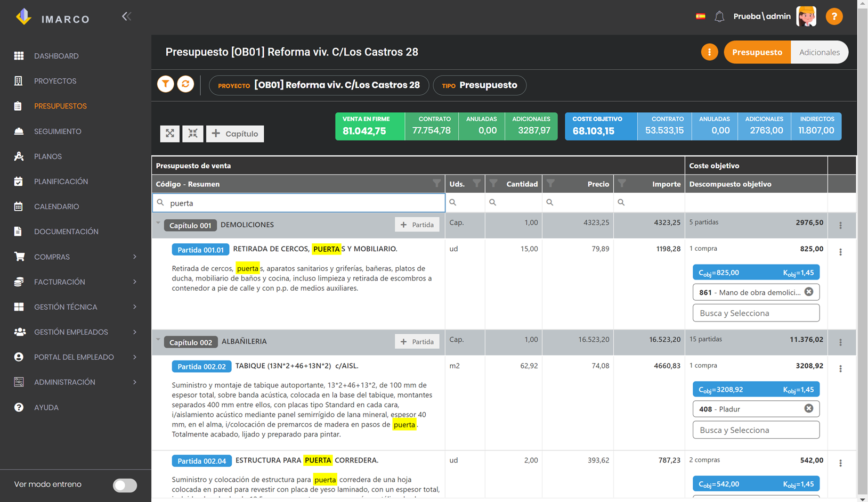The image size is (868, 502).
Task: Open row menu for Partida 002.04
Action: (841, 464)
